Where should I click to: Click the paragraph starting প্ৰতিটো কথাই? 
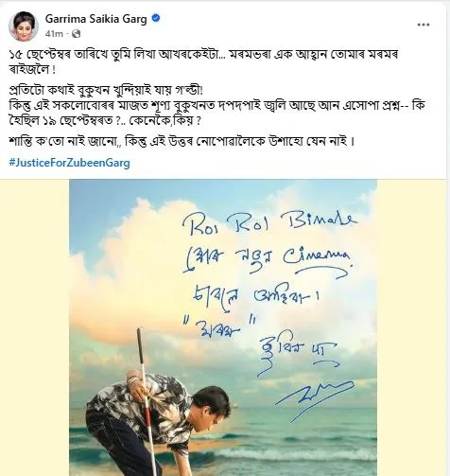pos(217,106)
